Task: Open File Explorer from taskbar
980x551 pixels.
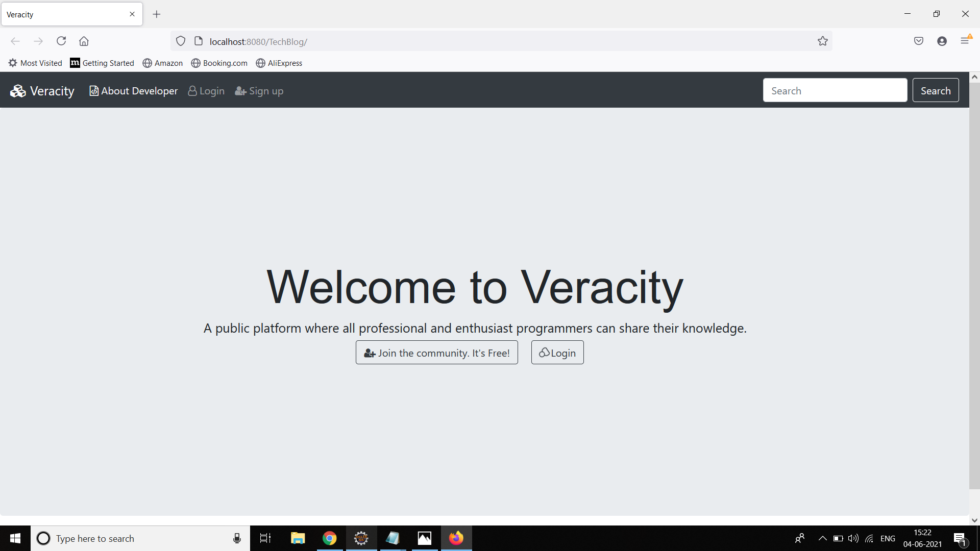Action: pyautogui.click(x=298, y=538)
